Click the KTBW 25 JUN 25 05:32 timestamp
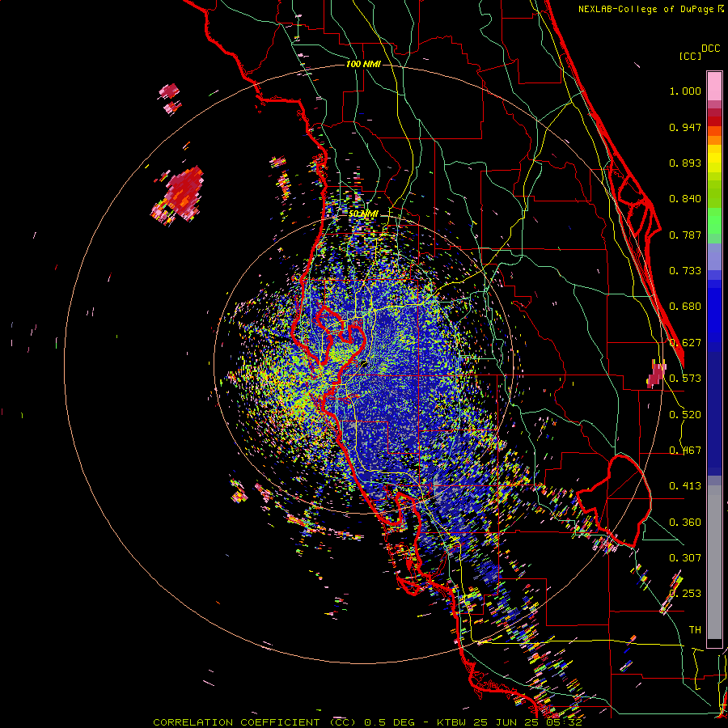 pyautogui.click(x=510, y=722)
